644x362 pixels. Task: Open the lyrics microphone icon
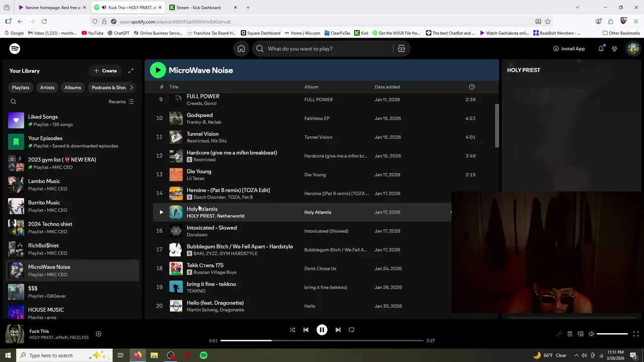point(559,334)
